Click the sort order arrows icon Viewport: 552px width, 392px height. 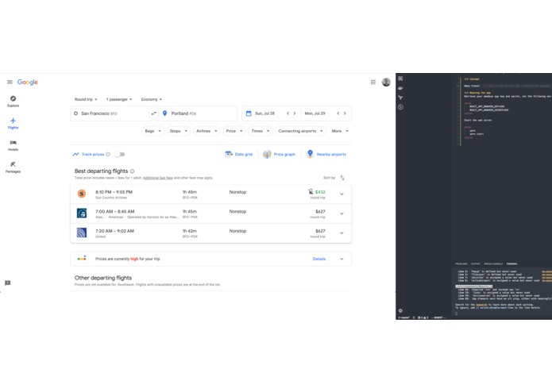(342, 178)
